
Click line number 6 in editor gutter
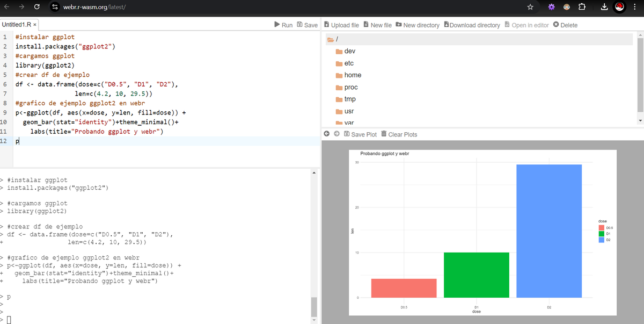(4, 85)
